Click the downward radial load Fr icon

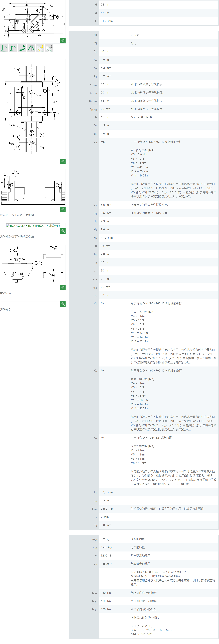[4, 48]
